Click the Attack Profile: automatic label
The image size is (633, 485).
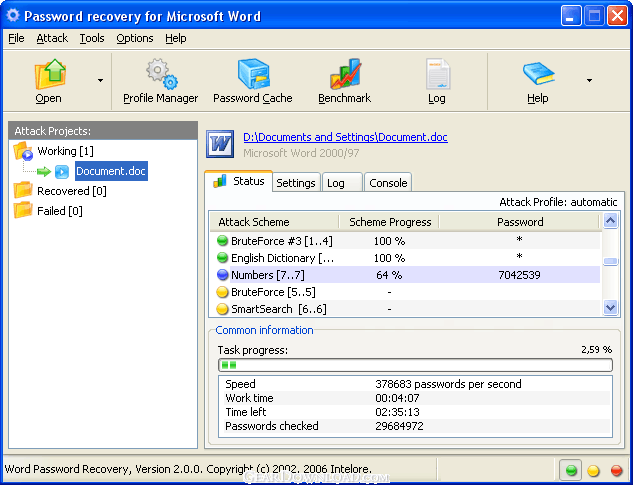(558, 202)
